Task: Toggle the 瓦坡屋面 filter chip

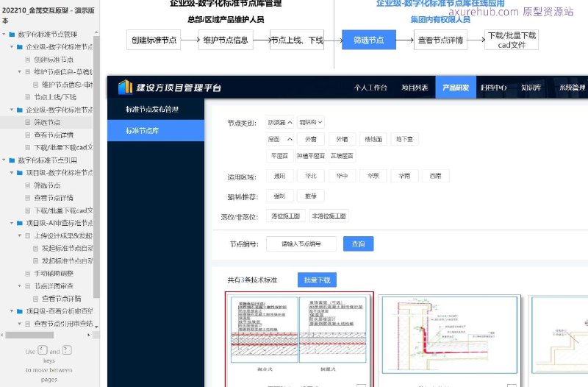Action: (342, 156)
